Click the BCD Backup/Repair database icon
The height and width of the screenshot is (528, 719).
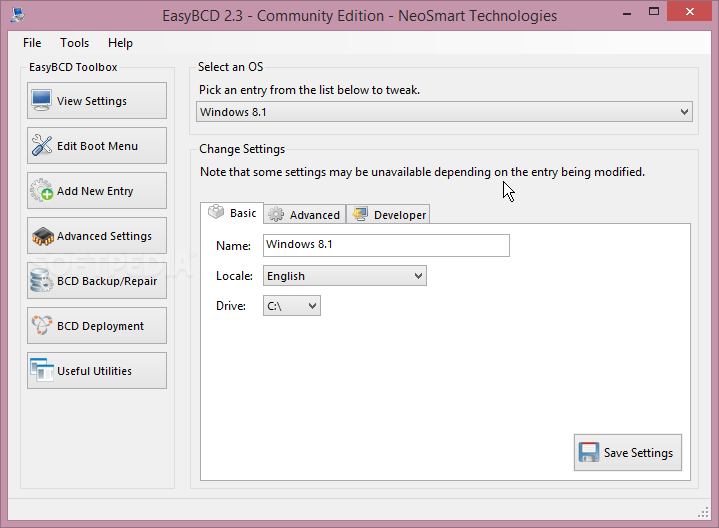[x=41, y=280]
